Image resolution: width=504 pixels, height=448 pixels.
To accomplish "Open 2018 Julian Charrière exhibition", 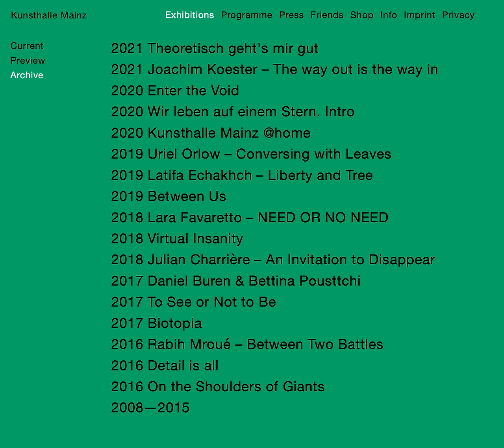I will pyautogui.click(x=273, y=260).
